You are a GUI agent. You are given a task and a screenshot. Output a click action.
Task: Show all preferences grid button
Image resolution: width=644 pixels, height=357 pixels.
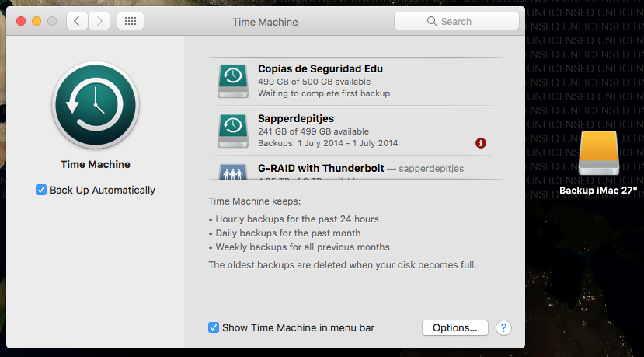[131, 21]
